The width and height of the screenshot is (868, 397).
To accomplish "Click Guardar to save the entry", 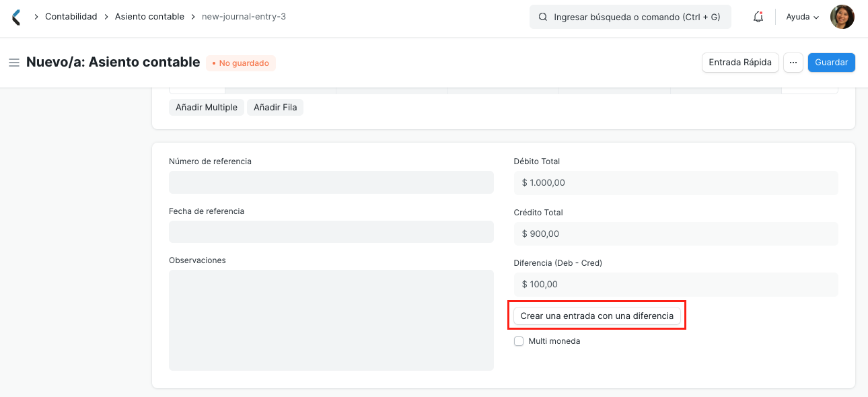I will [832, 63].
